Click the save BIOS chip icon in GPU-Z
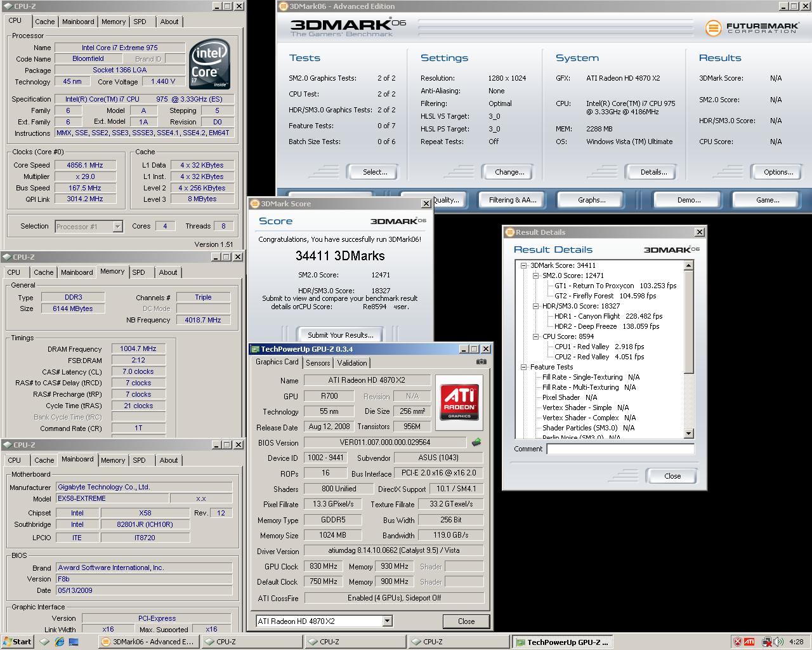 click(476, 442)
